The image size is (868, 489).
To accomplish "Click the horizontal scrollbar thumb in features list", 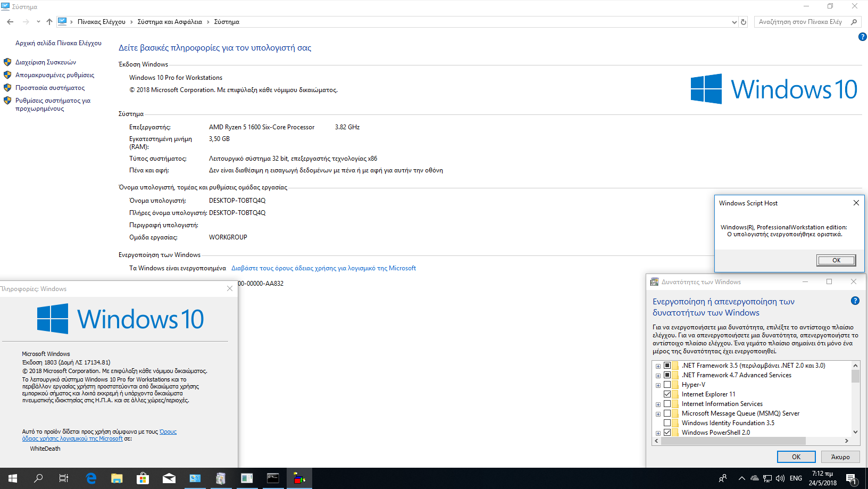I will 733,441.
